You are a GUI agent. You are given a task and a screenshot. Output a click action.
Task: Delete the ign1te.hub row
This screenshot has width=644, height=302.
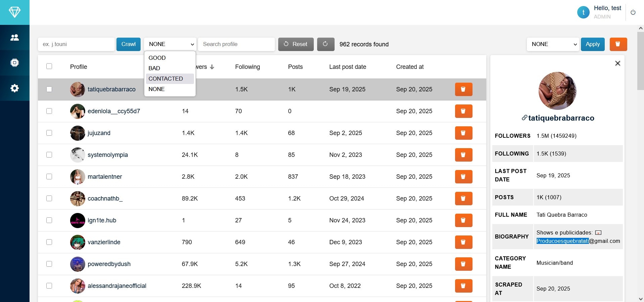click(x=463, y=220)
